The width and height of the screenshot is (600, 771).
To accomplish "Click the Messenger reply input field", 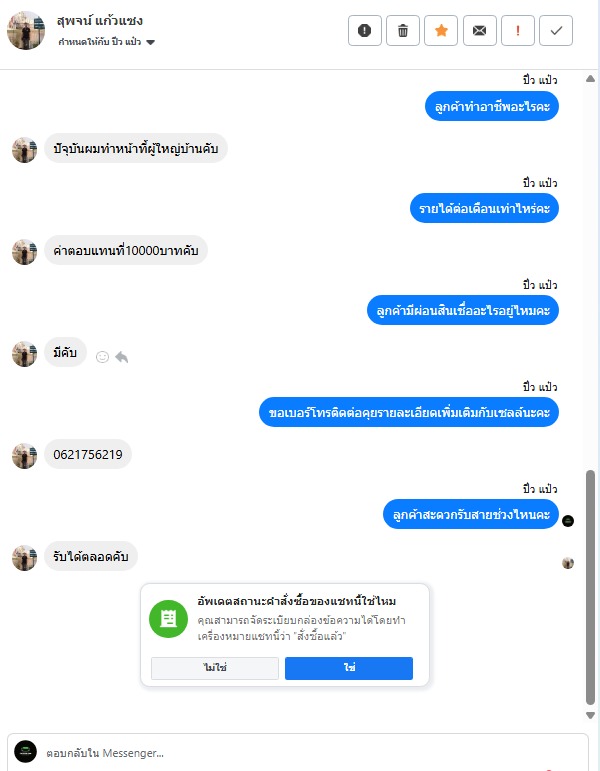I will (315, 753).
